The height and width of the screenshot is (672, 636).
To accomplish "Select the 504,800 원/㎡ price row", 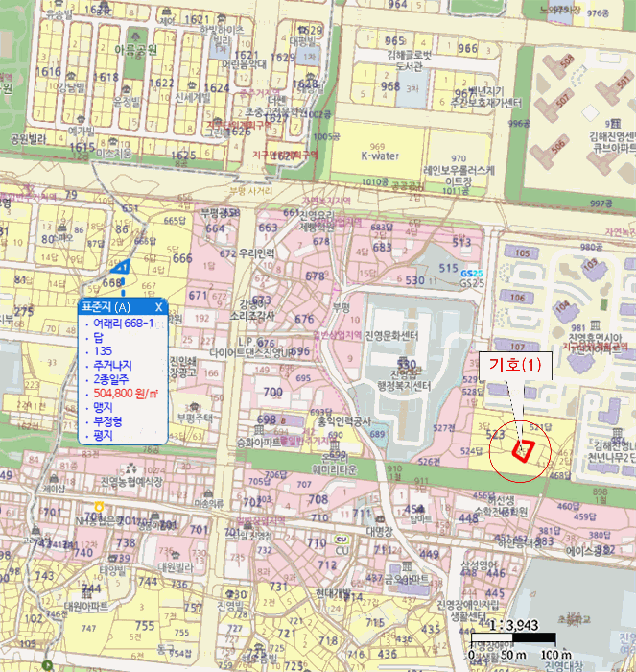I will [126, 393].
